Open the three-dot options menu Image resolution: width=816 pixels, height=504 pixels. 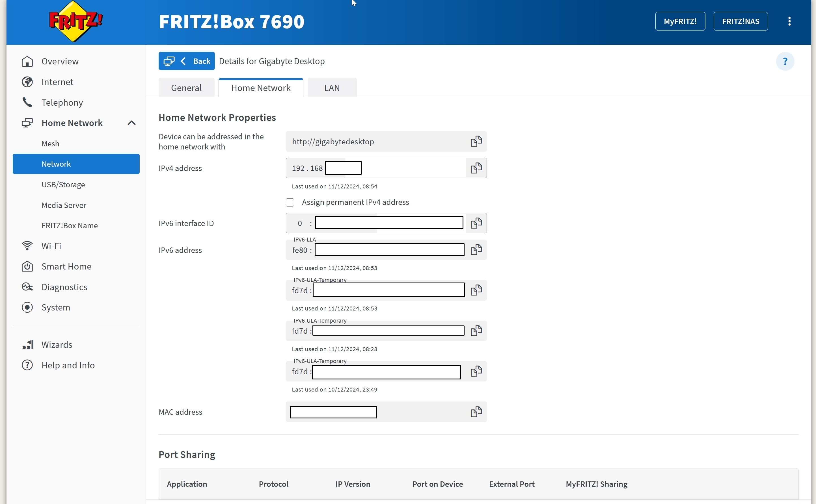coord(789,21)
